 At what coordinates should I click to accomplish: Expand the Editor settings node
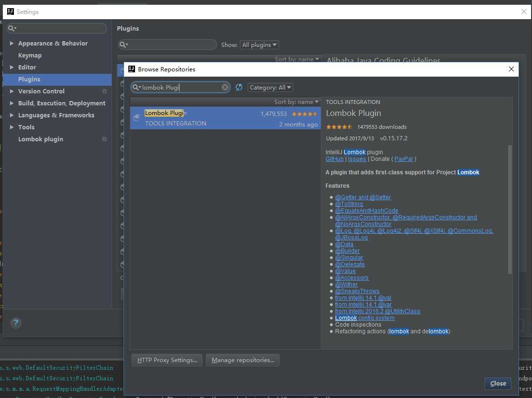point(11,67)
